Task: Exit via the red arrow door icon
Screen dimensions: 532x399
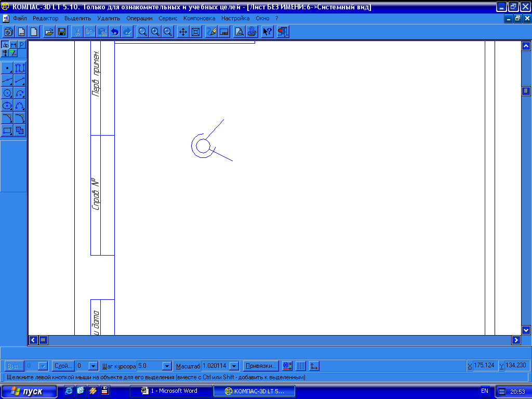Action: (x=283, y=32)
